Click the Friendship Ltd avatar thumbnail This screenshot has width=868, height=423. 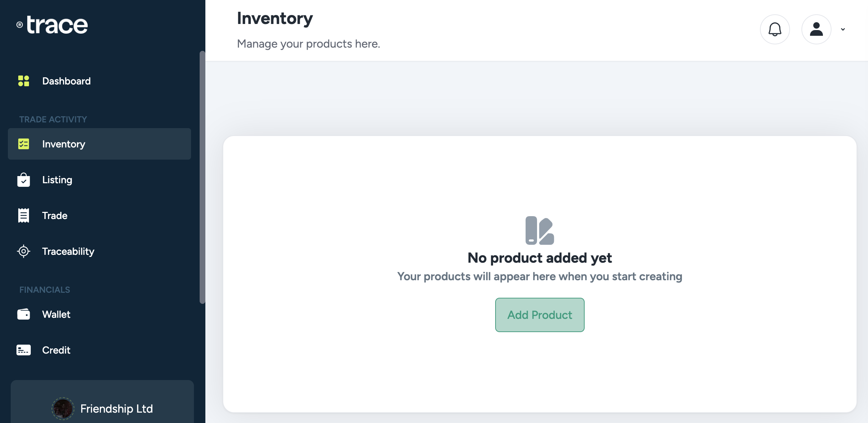pos(63,408)
